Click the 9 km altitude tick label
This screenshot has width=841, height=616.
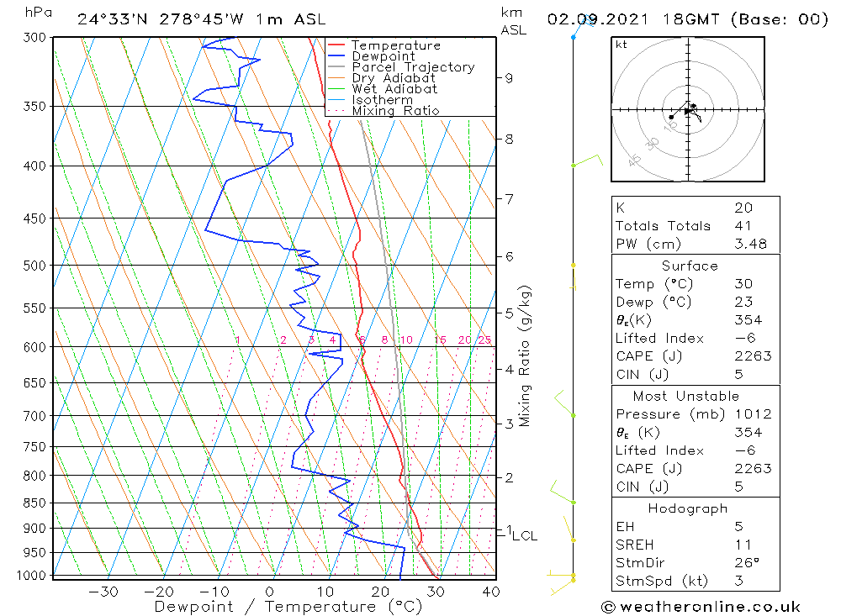pyautogui.click(x=509, y=78)
